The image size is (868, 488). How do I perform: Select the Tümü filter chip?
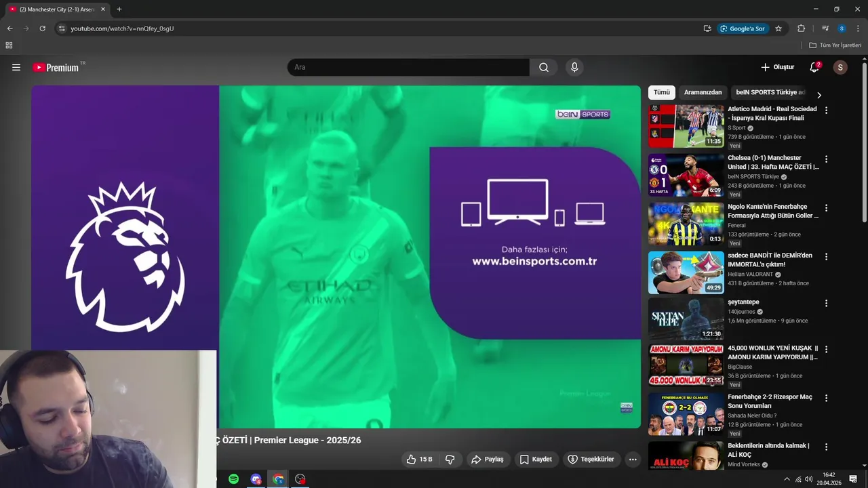click(661, 92)
